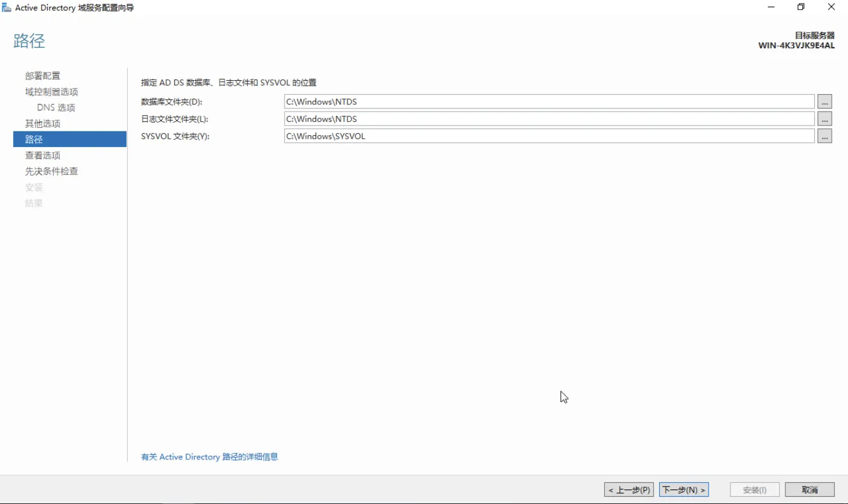Switch to 其他选项 page
848x504 pixels.
pyautogui.click(x=43, y=124)
